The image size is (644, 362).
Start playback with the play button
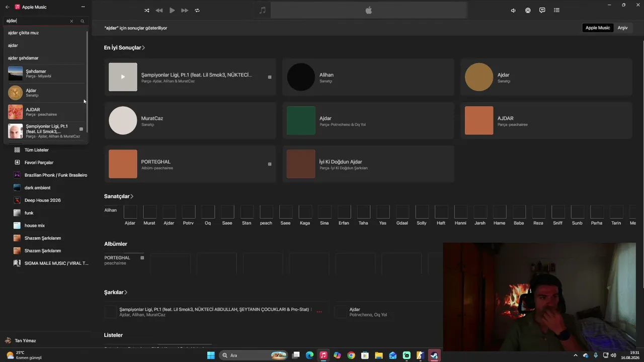click(x=172, y=10)
